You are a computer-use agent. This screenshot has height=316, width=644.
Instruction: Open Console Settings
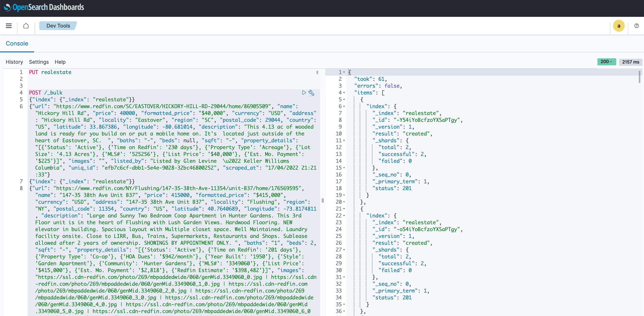point(39,62)
